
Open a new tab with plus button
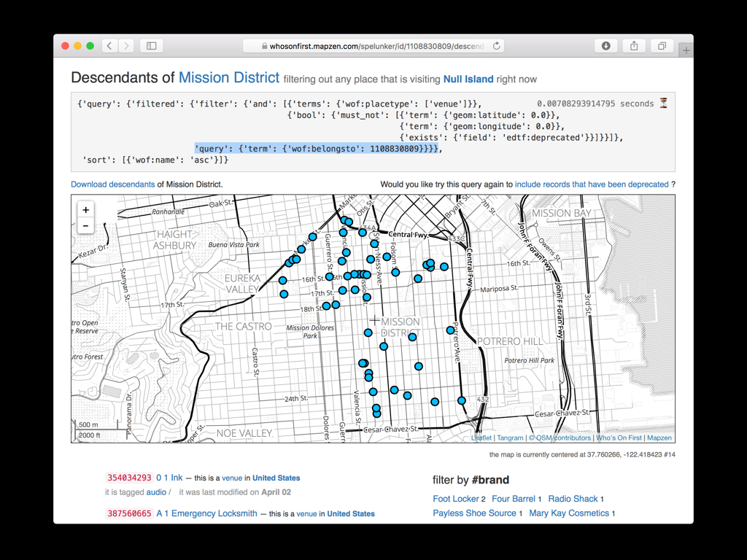[686, 50]
